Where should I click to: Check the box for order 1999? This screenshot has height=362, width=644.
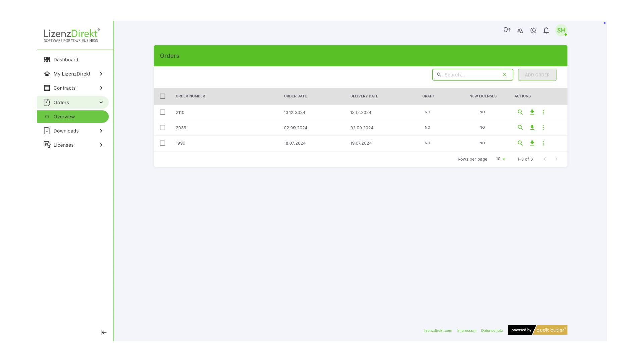pos(162,143)
